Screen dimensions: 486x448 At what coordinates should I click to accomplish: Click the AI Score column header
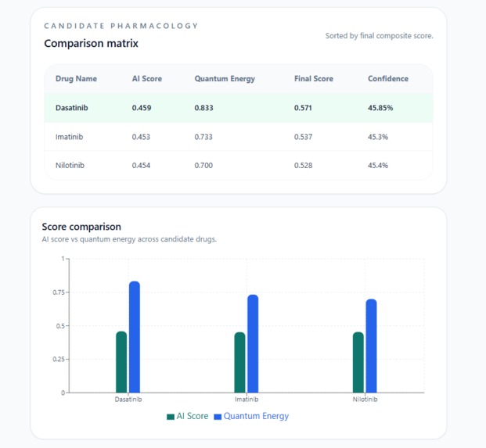tap(147, 79)
